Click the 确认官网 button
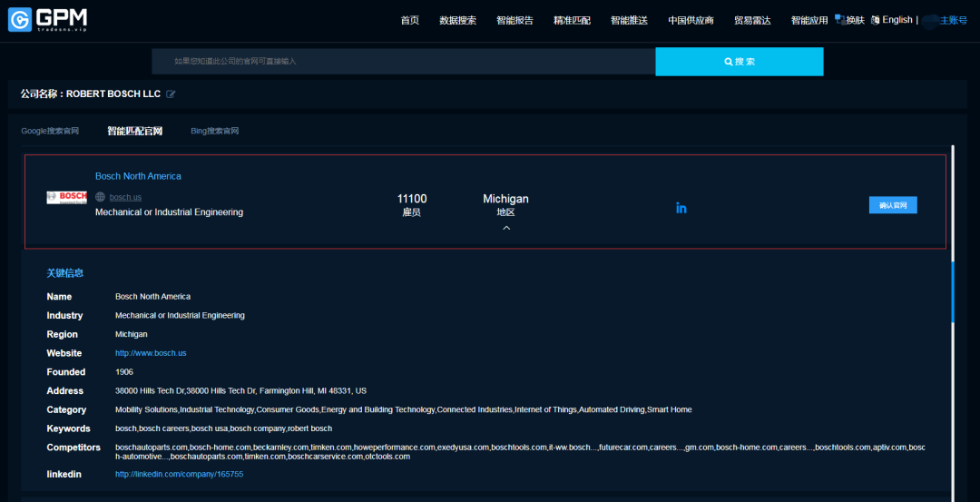This screenshot has width=980, height=502. tap(892, 205)
